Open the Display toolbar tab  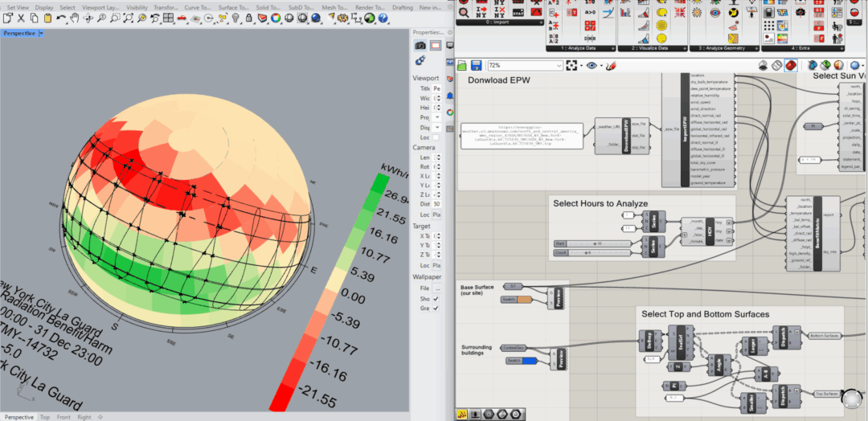click(x=44, y=7)
